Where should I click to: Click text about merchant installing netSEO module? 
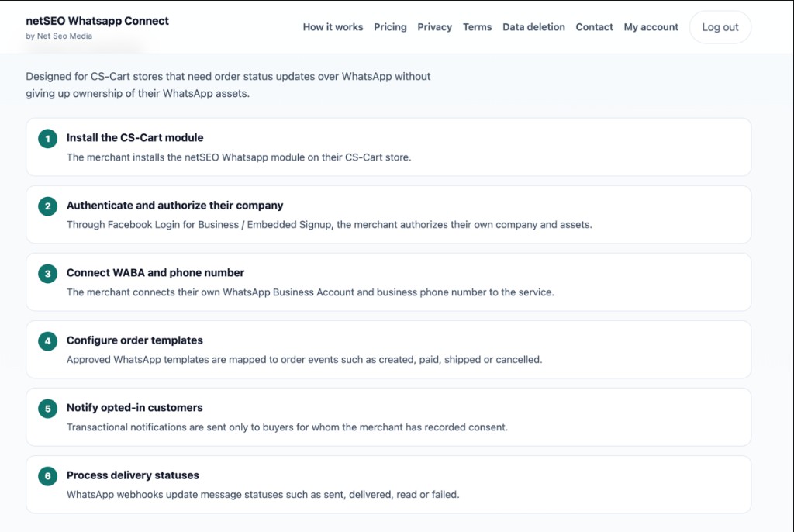(239, 157)
